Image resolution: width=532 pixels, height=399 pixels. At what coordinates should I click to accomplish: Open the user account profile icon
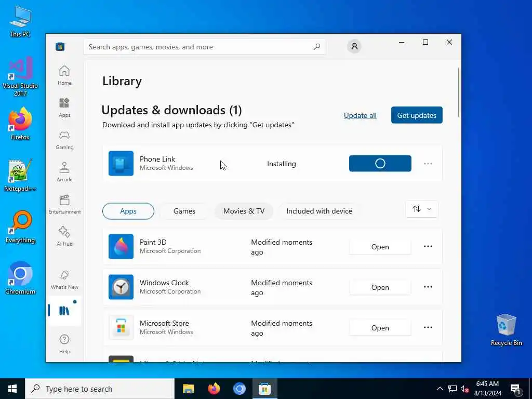pyautogui.click(x=354, y=46)
